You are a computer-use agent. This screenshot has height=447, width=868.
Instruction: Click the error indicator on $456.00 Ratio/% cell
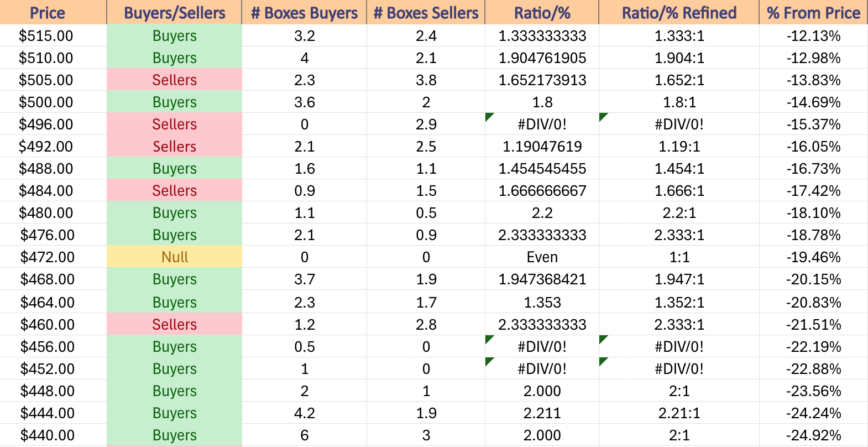[489, 339]
